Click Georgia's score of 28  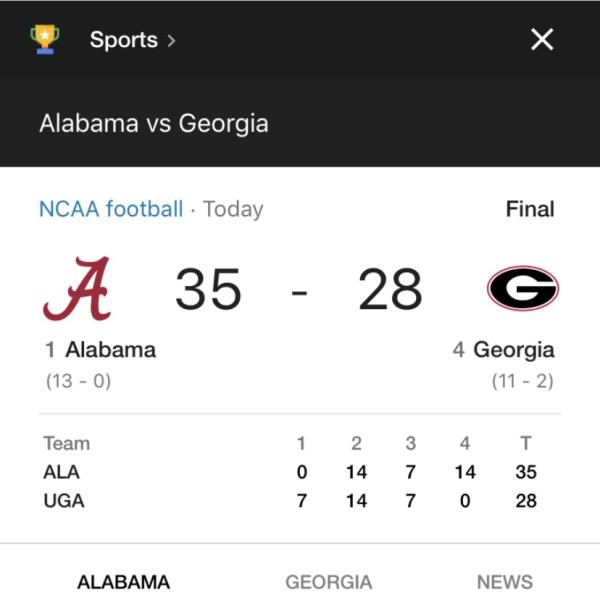tap(390, 289)
